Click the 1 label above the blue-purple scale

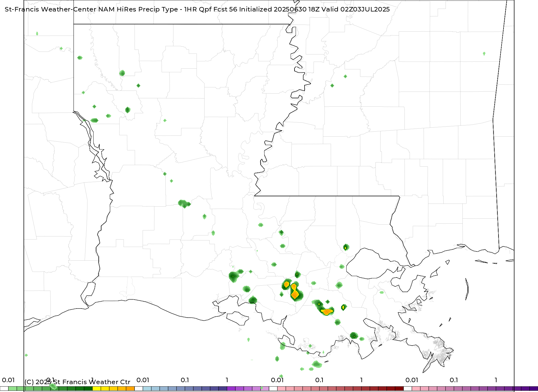(227, 380)
